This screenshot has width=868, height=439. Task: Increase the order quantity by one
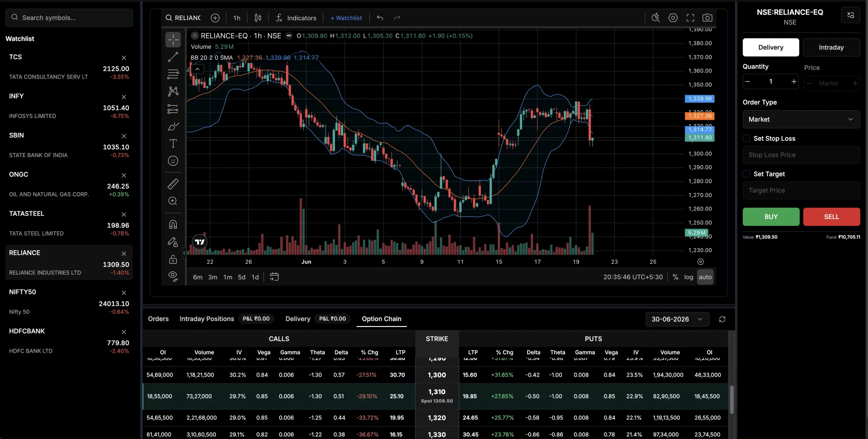793,82
